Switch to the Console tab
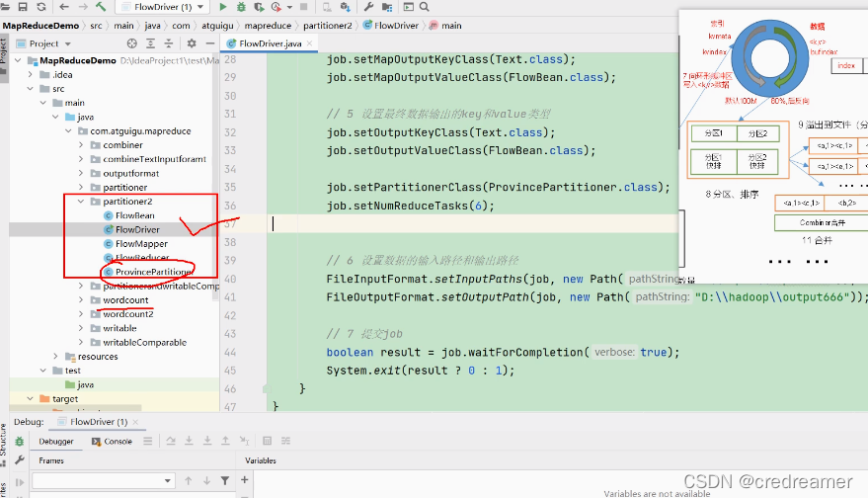 coord(112,441)
